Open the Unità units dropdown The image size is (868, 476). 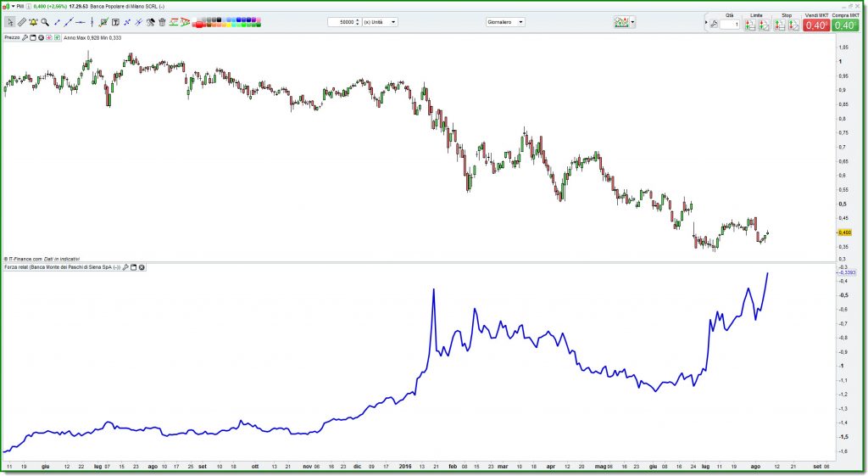point(380,22)
